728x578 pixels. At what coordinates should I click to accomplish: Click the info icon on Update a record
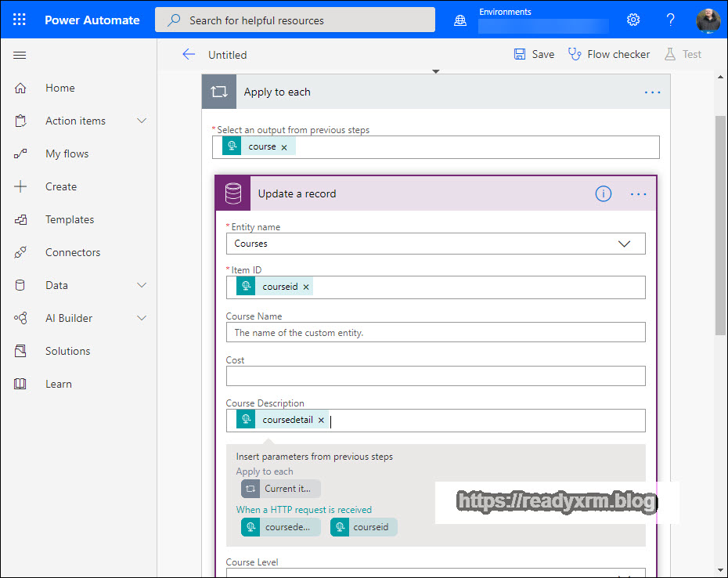point(603,193)
